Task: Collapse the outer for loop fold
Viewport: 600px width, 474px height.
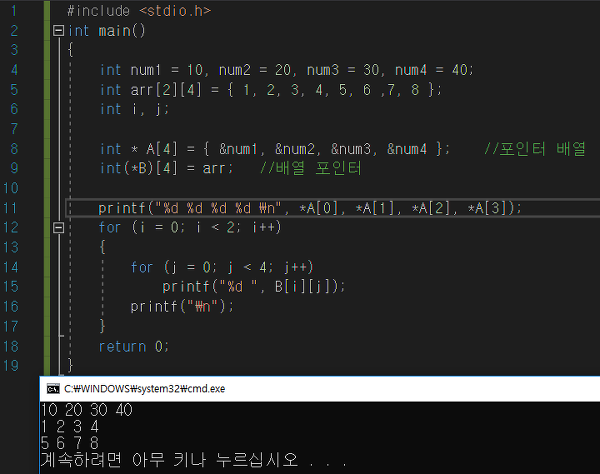Action: 58,228
